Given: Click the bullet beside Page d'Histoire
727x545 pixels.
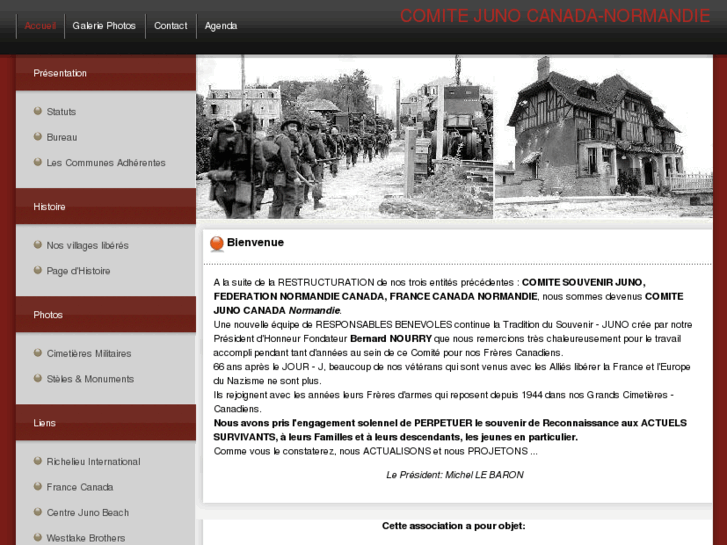Looking at the screenshot, I should (38, 270).
